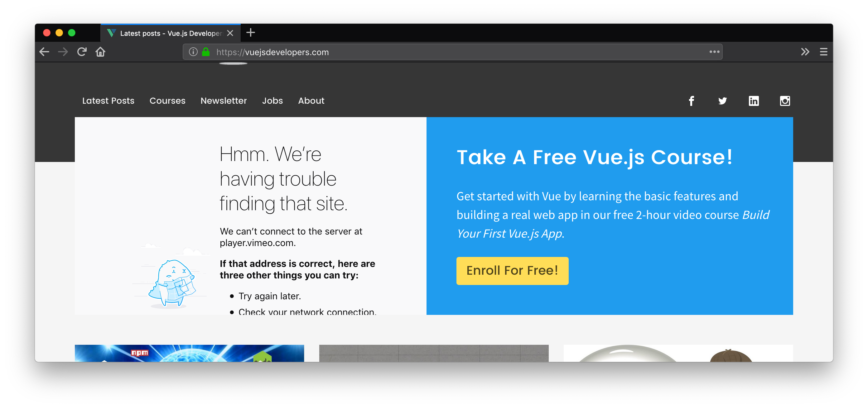Viewport: 868px width, 408px height.
Task: Click the LinkedIn icon in nav
Action: pyautogui.click(x=753, y=101)
